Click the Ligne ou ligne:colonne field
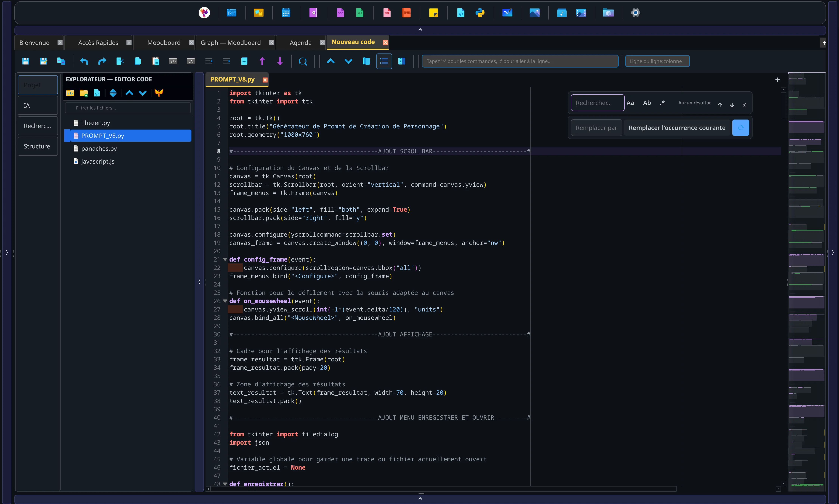This screenshot has height=504, width=839. pyautogui.click(x=657, y=61)
